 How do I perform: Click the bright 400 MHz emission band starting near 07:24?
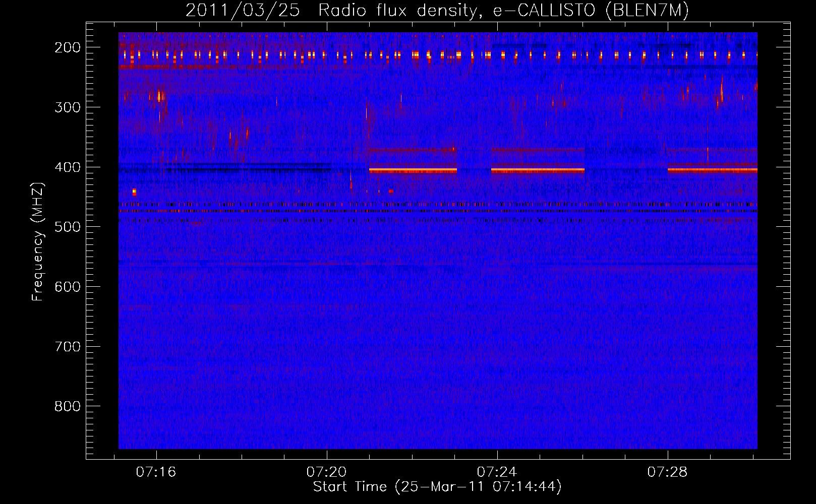click(538, 170)
